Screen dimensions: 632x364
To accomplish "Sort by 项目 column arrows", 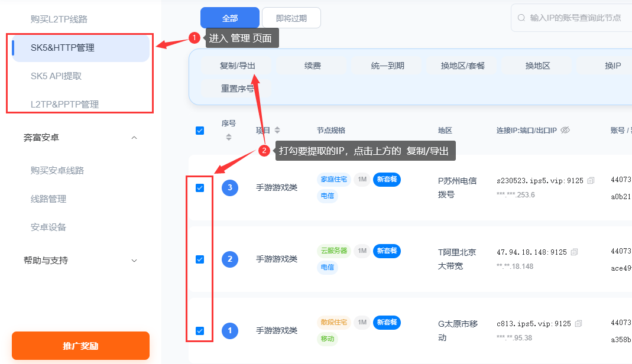I will pyautogui.click(x=277, y=130).
